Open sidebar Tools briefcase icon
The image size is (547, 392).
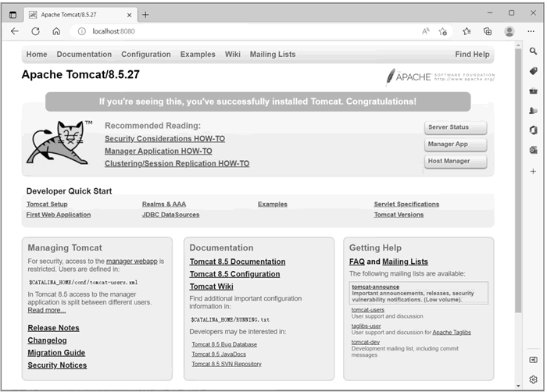coord(533,91)
